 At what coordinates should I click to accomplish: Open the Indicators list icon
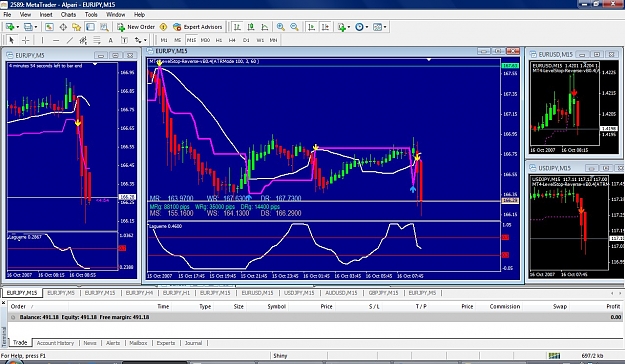(x=342, y=27)
